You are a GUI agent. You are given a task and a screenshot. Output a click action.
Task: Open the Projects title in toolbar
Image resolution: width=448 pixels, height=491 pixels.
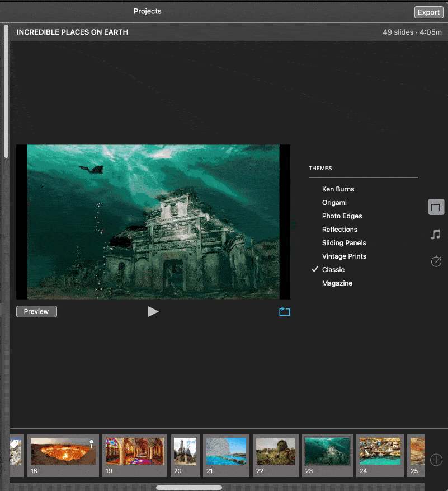coord(148,11)
